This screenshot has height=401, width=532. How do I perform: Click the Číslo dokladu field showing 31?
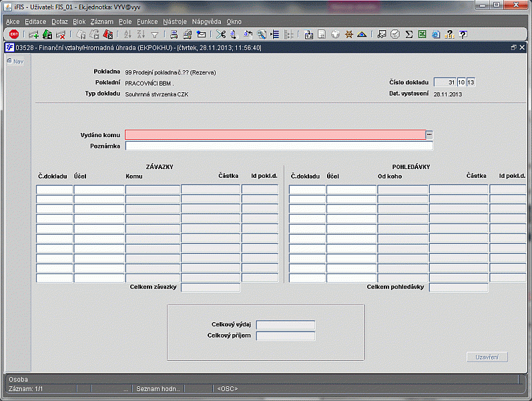[445, 82]
